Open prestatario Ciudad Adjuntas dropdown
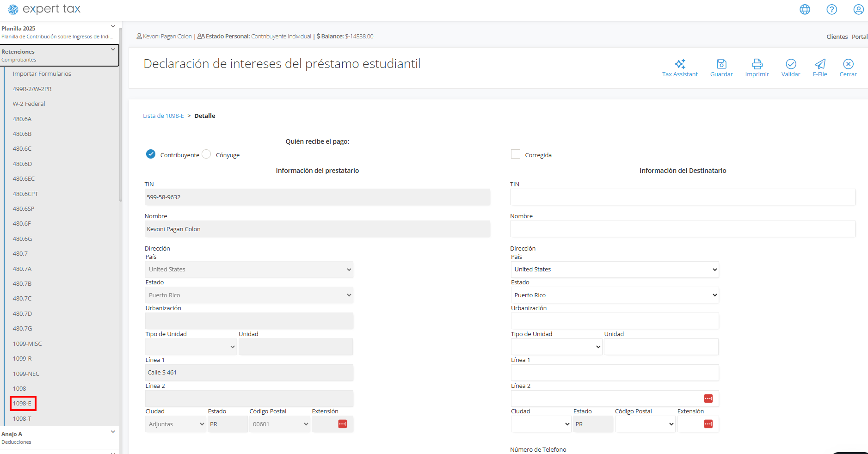This screenshot has height=454, width=868. 176,424
